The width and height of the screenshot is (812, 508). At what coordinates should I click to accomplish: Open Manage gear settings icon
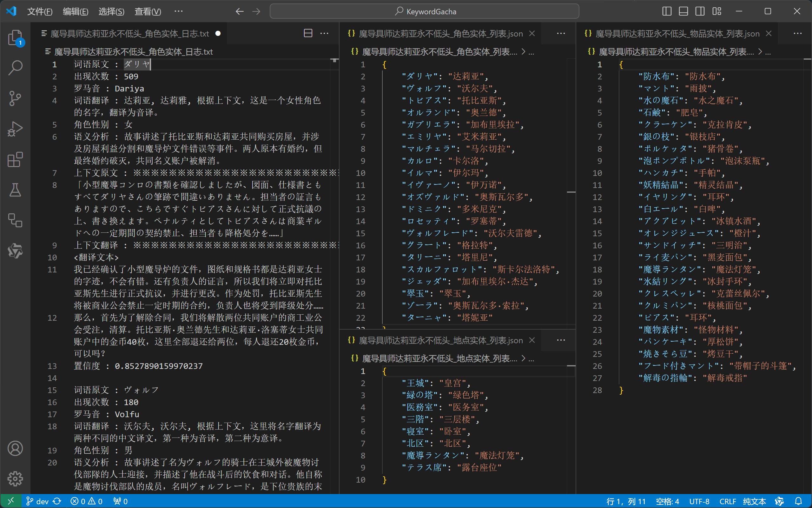coord(15,478)
